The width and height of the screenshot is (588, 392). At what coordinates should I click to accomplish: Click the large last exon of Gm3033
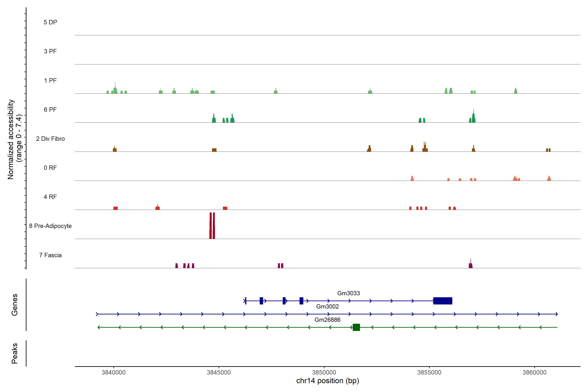[x=442, y=301]
